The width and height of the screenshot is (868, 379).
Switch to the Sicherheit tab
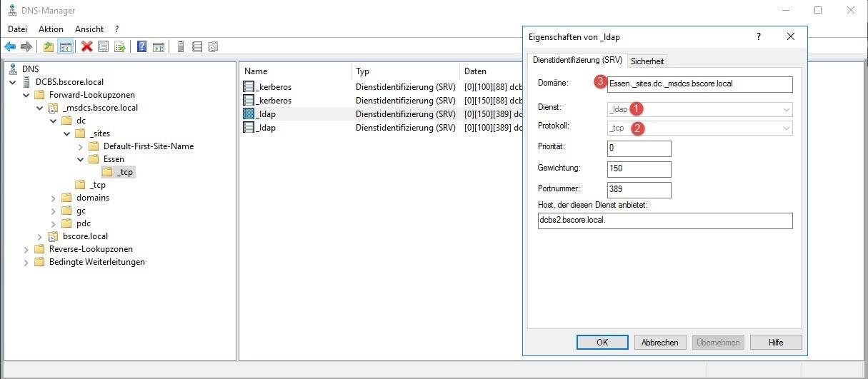click(647, 61)
